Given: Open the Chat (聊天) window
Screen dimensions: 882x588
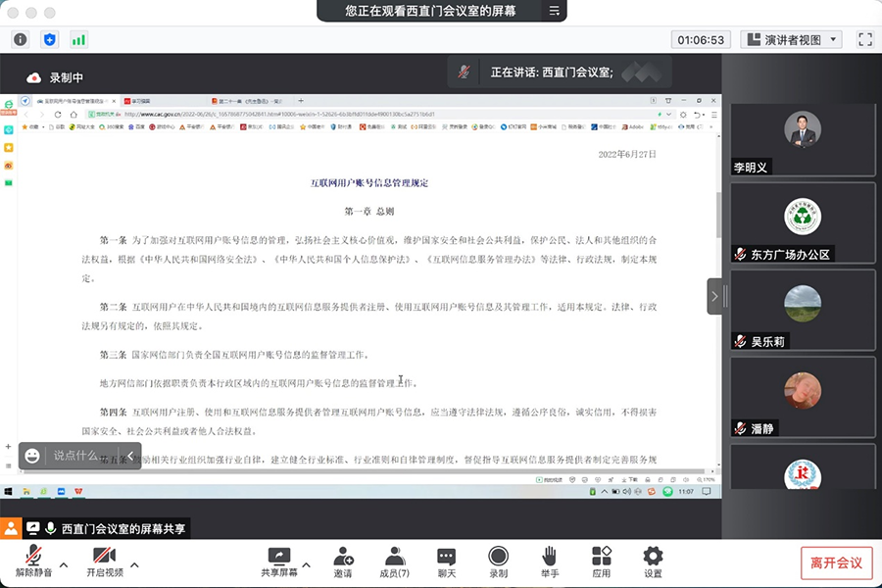Looking at the screenshot, I should [x=447, y=562].
